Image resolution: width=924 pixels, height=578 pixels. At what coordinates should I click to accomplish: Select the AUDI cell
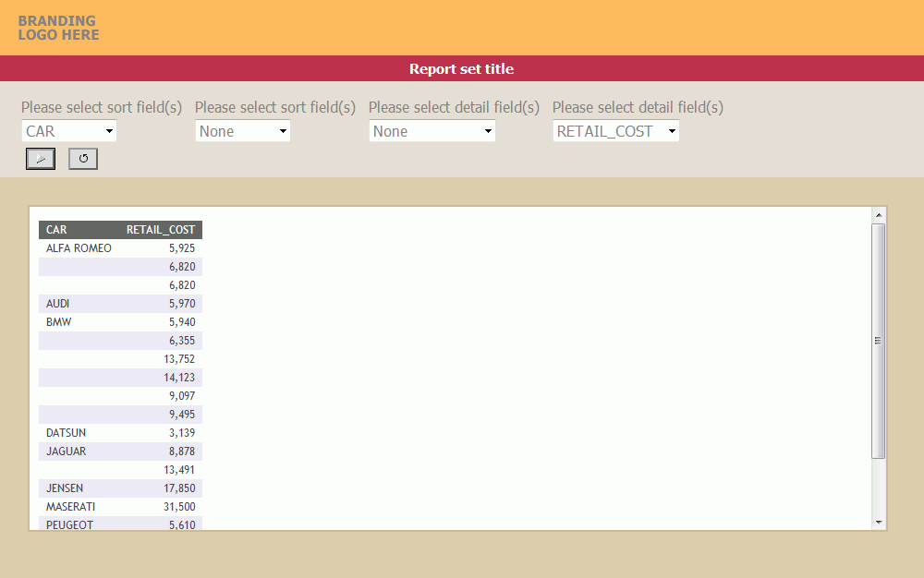tap(57, 304)
